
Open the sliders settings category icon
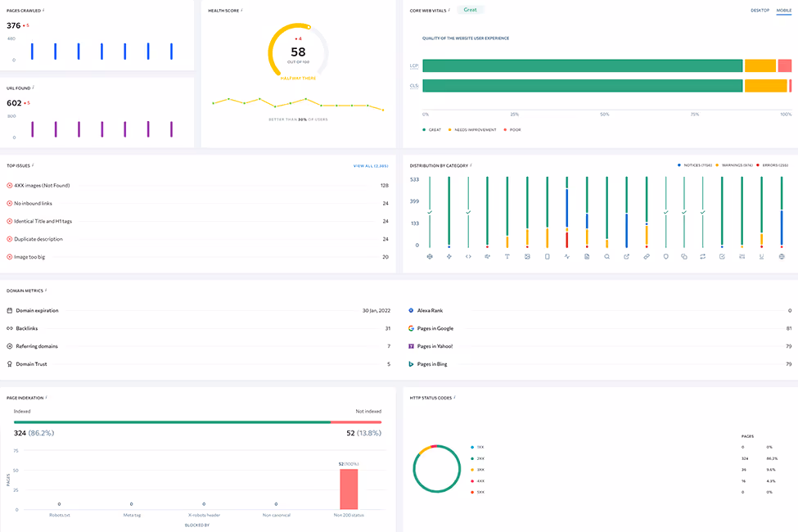click(x=742, y=256)
